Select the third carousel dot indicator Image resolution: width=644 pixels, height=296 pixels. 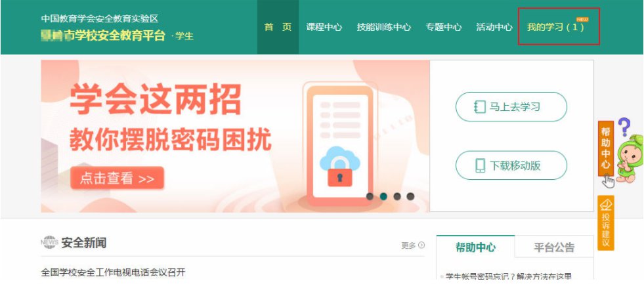click(x=397, y=196)
